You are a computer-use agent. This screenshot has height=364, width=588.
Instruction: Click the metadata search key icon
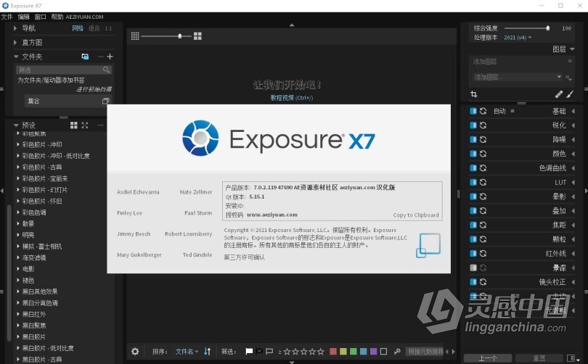click(x=397, y=351)
